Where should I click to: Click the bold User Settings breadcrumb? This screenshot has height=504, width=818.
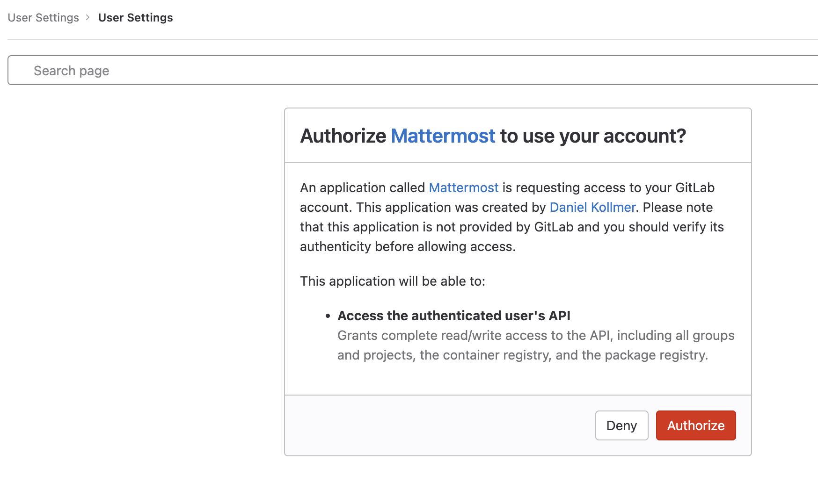(136, 18)
